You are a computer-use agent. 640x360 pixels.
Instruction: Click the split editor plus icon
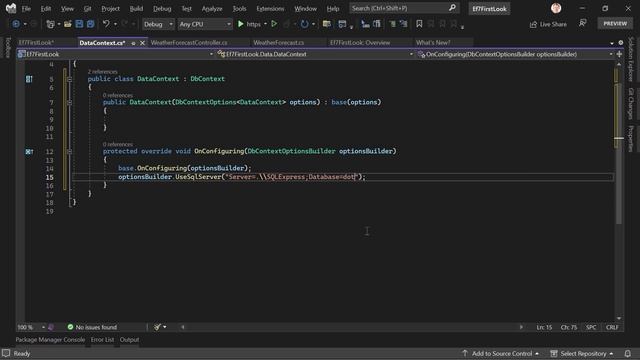[x=619, y=54]
